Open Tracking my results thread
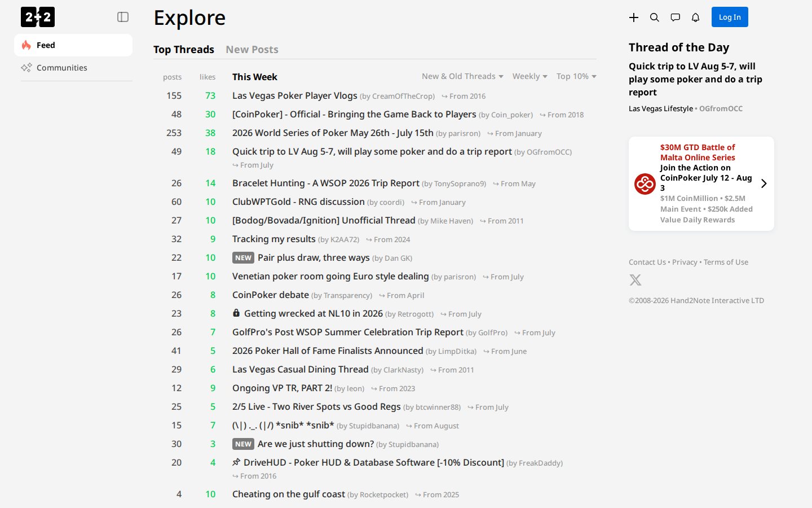The image size is (812, 508). 274,239
